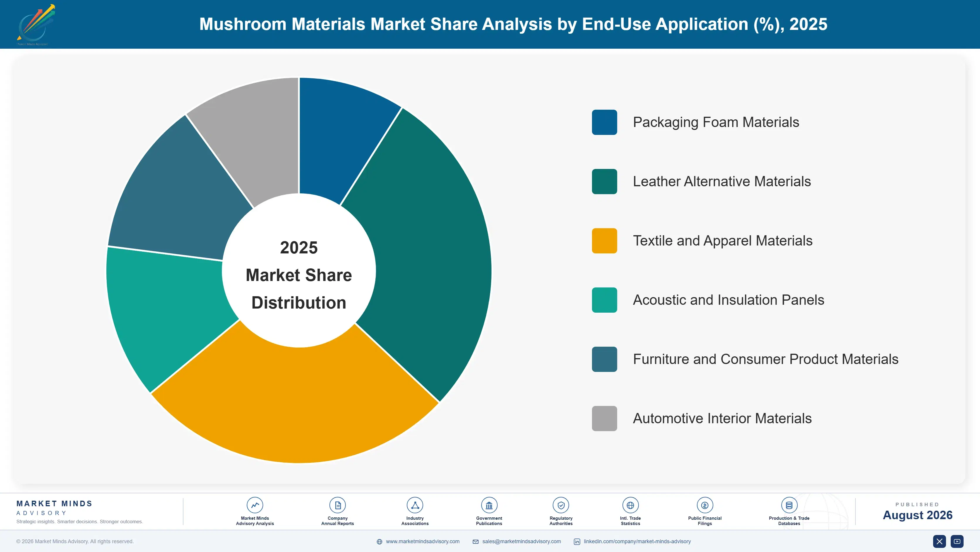This screenshot has width=980, height=552.
Task: Click the Public Financial Filings icon
Action: coord(705,505)
